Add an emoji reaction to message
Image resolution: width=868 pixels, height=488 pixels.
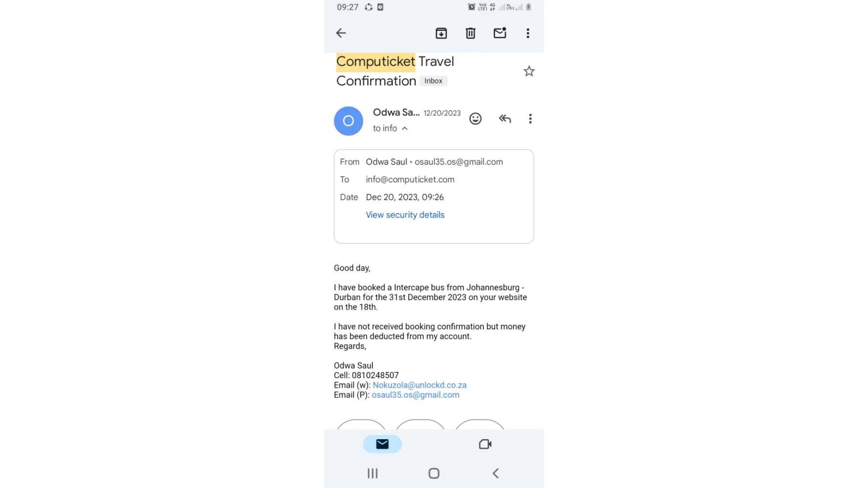point(475,119)
